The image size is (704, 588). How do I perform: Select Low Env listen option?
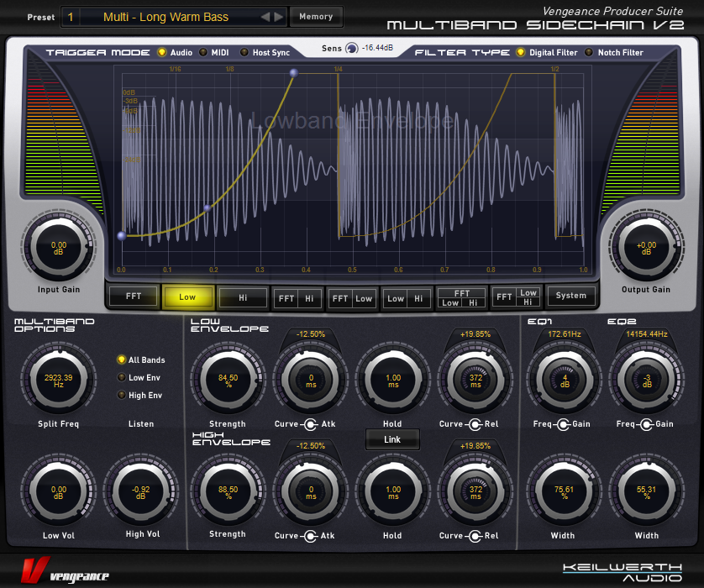122,377
